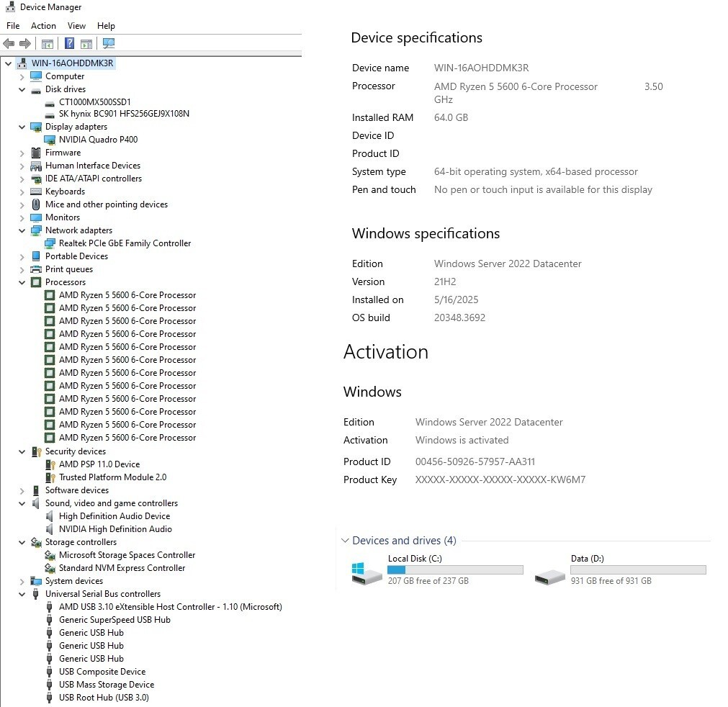The height and width of the screenshot is (707, 728).
Task: Collapse the WIN-16AOHDDMK3R root node
Action: [x=8, y=63]
